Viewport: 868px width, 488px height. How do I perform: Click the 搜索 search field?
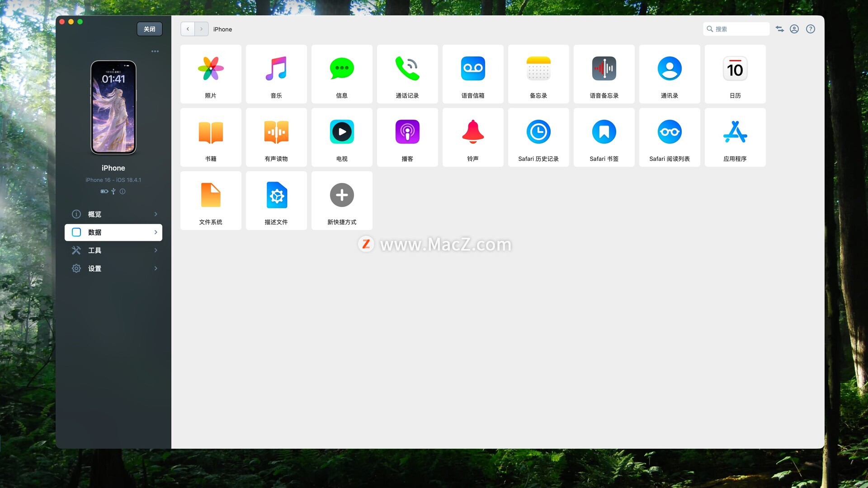[x=736, y=29]
